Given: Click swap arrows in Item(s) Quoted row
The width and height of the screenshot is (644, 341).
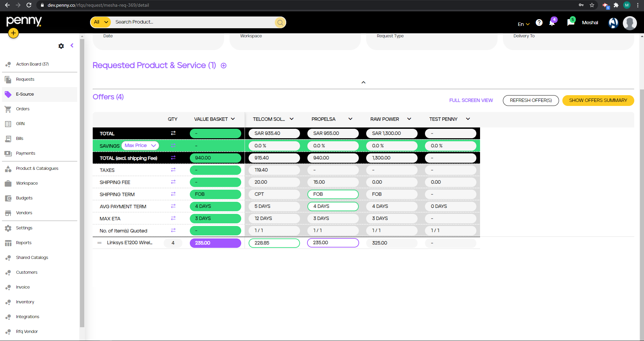Looking at the screenshot, I should coord(173,230).
